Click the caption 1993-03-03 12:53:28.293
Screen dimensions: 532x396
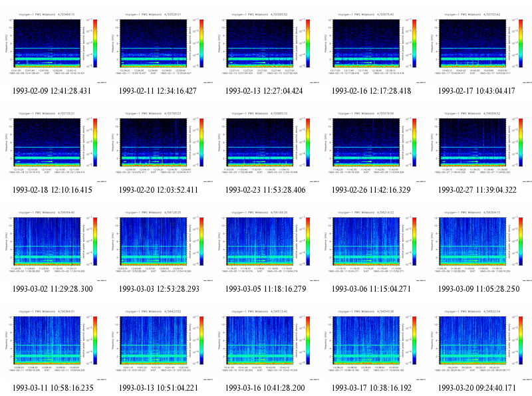point(159,289)
